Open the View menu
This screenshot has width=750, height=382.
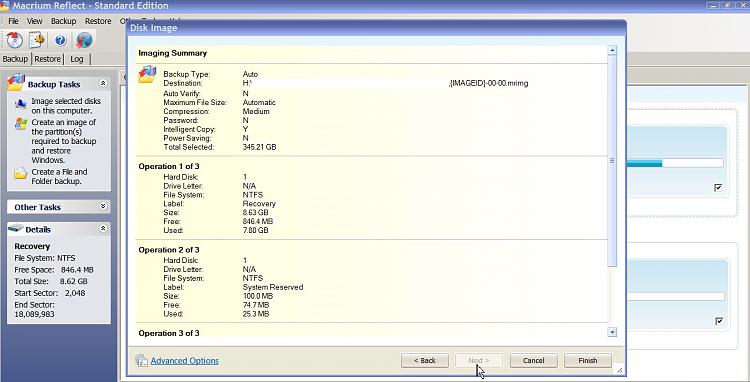click(x=34, y=21)
